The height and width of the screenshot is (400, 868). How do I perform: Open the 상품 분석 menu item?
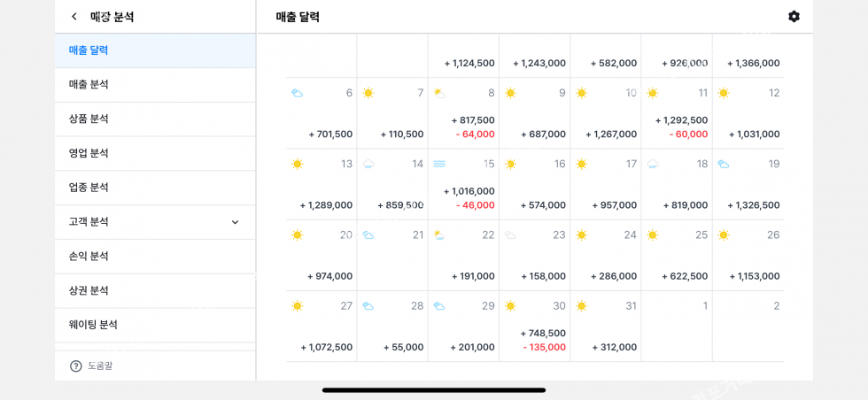point(89,119)
